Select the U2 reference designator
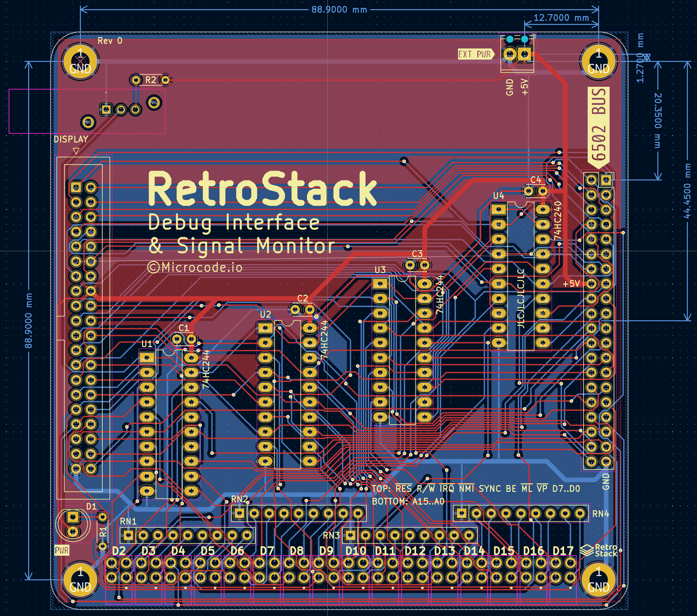The width and height of the screenshot is (697, 616). tap(265, 314)
